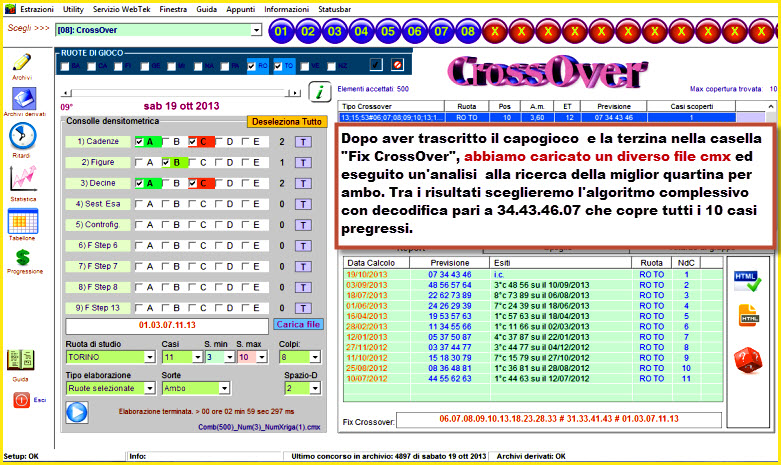
Task: Open Archivi derivati icon in sidebar
Action: 24,98
